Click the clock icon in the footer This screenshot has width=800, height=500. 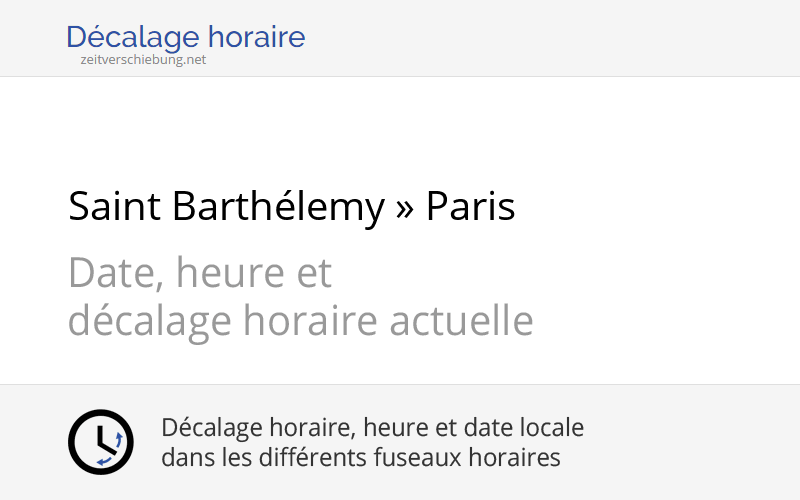(x=100, y=442)
